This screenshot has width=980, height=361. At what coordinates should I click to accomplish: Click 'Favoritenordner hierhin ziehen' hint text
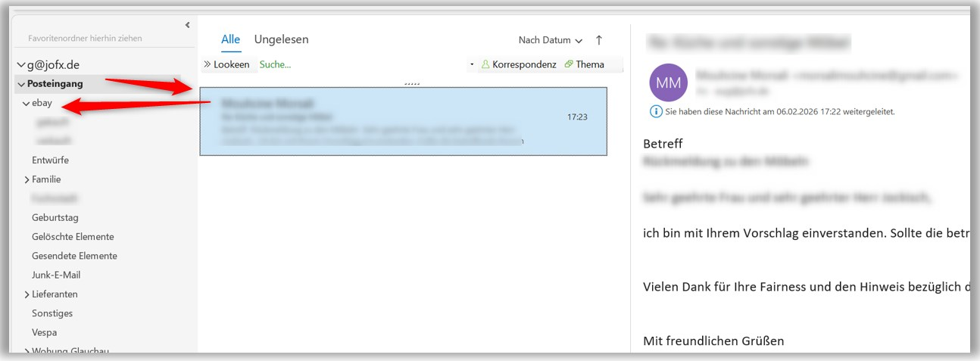click(85, 38)
